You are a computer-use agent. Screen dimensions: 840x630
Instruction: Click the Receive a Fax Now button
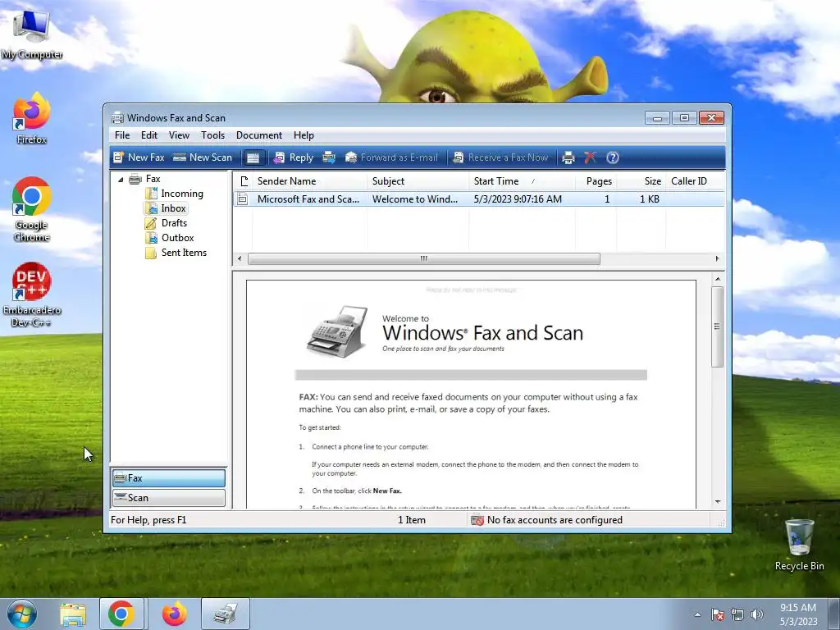click(501, 157)
